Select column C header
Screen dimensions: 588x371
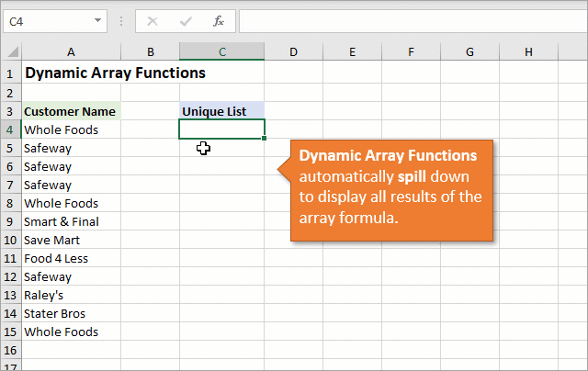tap(221, 52)
